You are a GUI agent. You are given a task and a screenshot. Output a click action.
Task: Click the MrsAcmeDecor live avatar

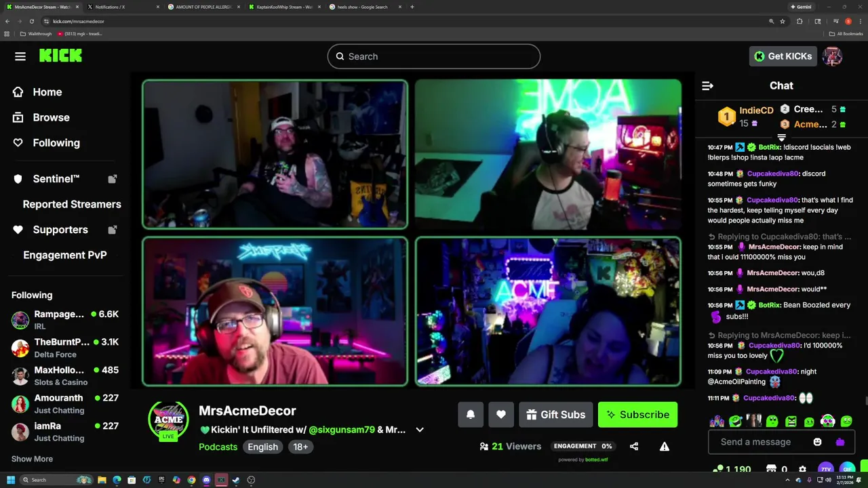click(168, 422)
